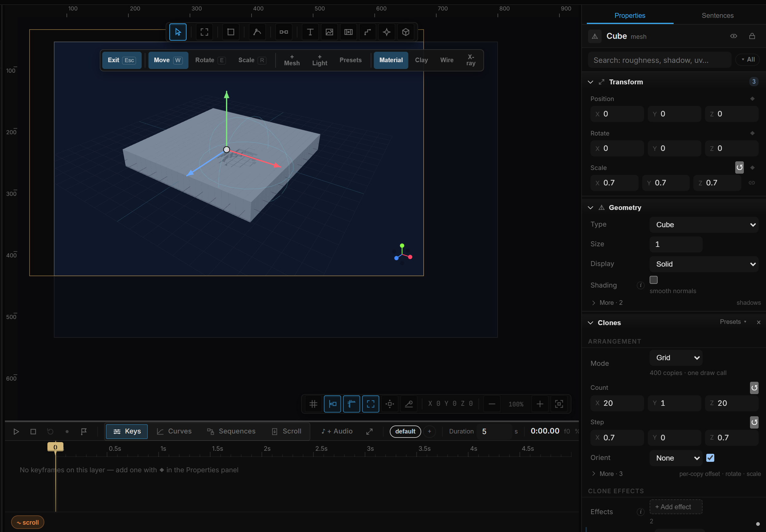
Task: Enable smooth normals Shading checkbox
Action: point(654,280)
